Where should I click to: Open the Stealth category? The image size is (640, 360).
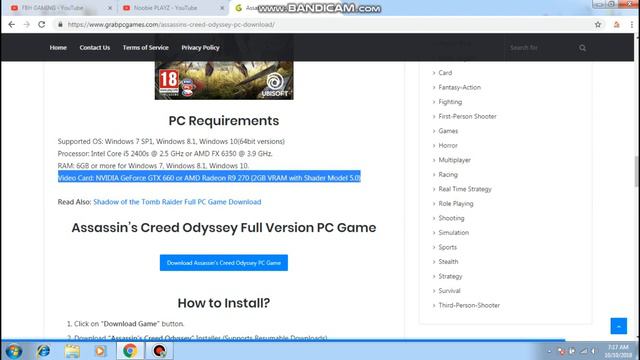tap(448, 262)
